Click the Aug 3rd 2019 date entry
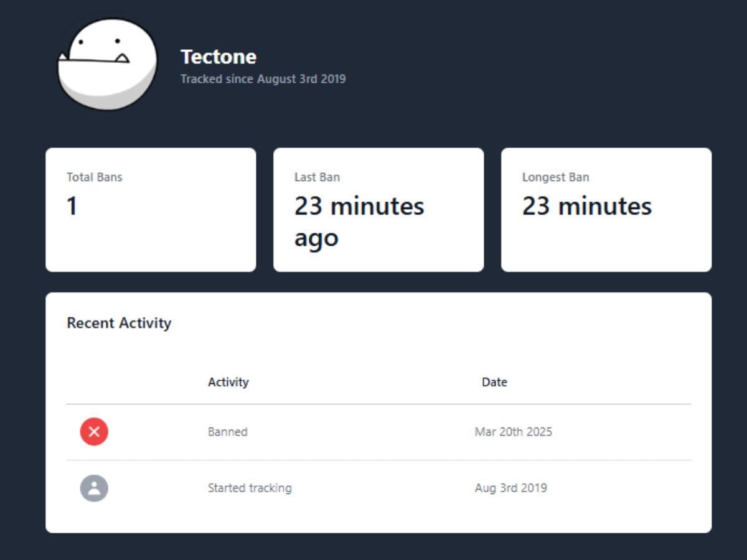This screenshot has height=560, width=747. pyautogui.click(x=509, y=488)
